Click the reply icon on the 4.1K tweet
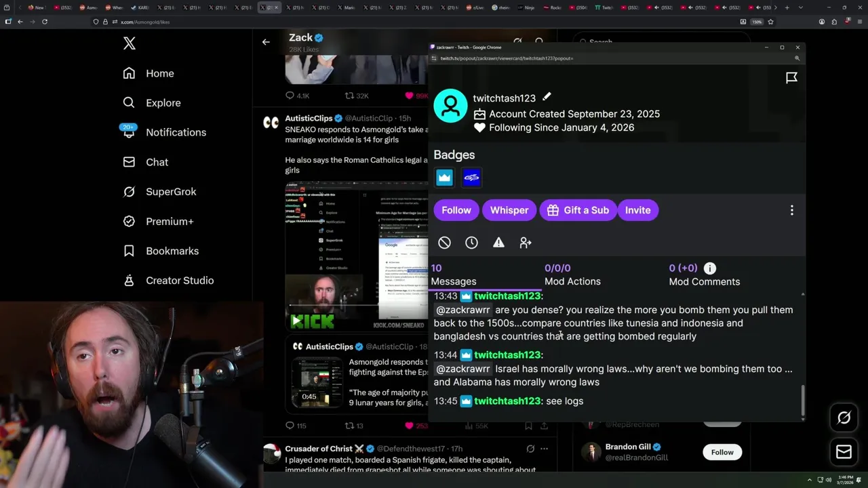The height and width of the screenshot is (488, 868). 290,96
